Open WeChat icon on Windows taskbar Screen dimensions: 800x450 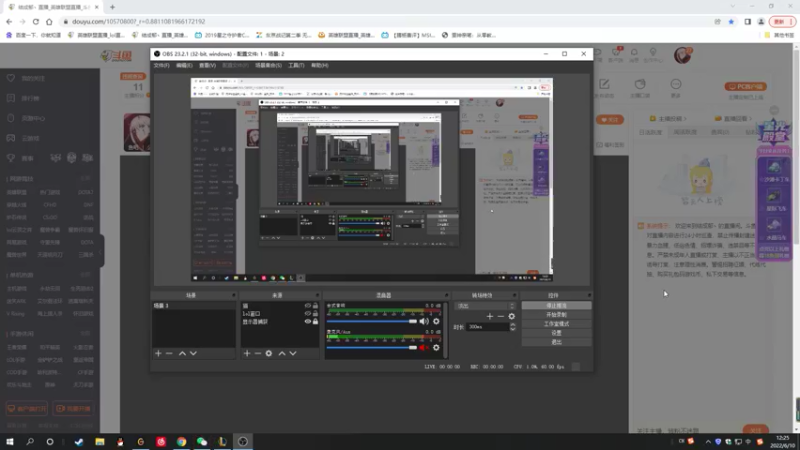[202, 442]
